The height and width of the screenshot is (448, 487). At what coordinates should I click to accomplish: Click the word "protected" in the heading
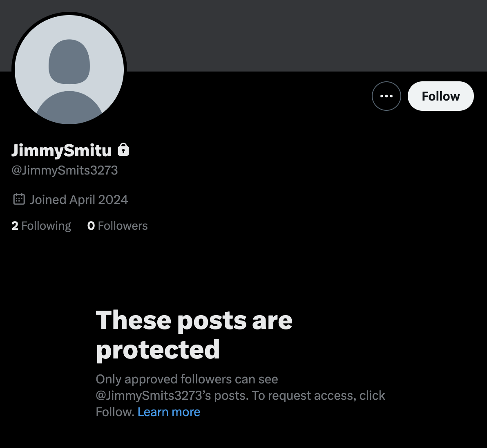[x=158, y=349]
